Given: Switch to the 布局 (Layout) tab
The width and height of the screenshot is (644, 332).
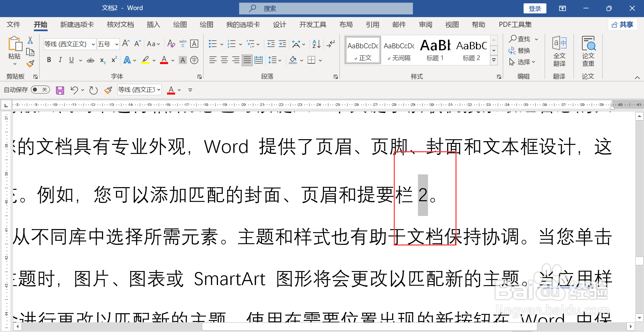Looking at the screenshot, I should coord(346,24).
